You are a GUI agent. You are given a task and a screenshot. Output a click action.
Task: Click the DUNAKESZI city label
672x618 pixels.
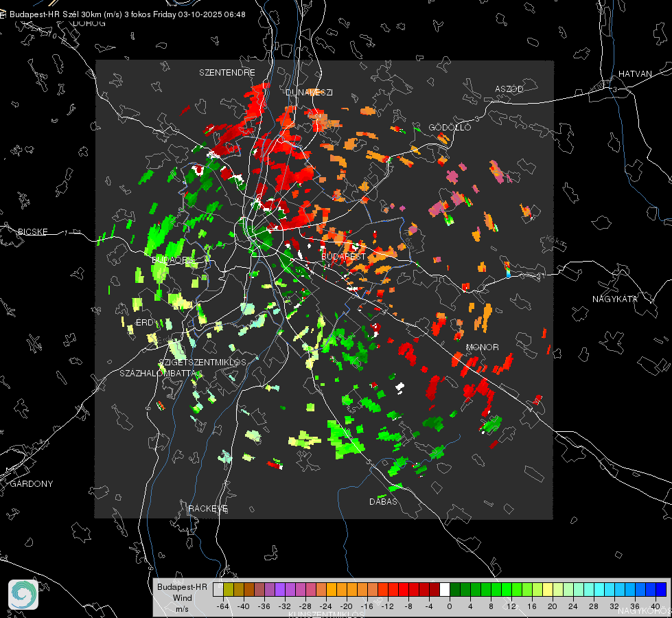tap(309, 92)
